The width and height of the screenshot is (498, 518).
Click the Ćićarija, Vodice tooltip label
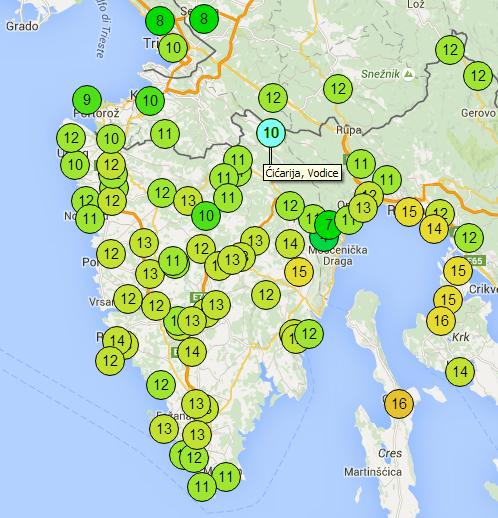pos(302,173)
